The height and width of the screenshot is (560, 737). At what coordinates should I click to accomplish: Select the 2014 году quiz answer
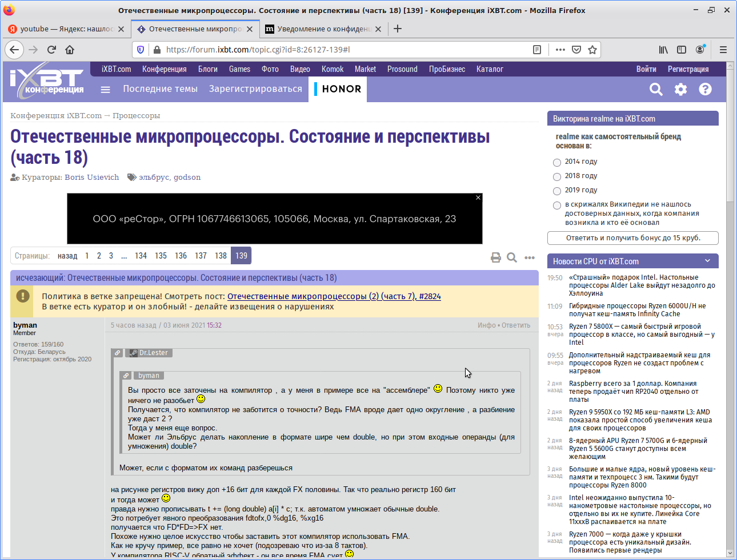557,162
